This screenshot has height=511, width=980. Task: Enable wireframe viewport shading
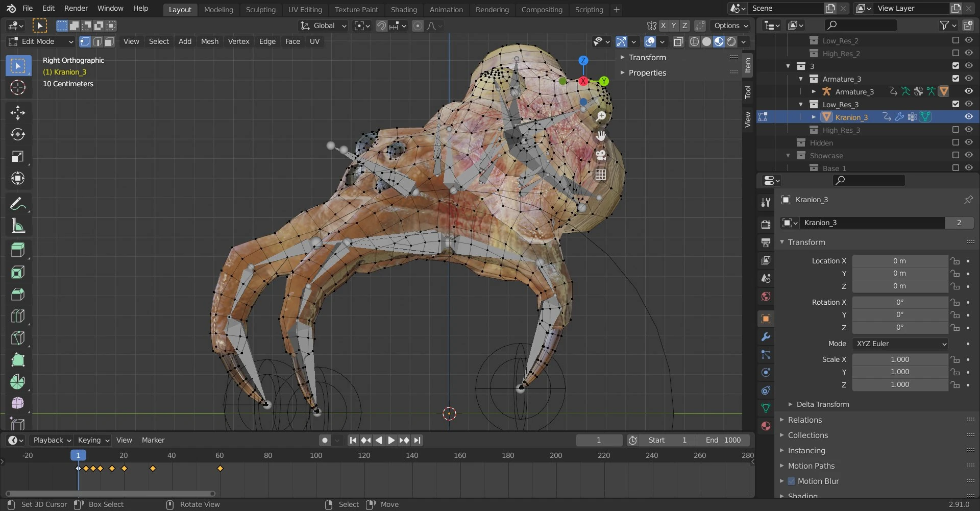pyautogui.click(x=694, y=41)
